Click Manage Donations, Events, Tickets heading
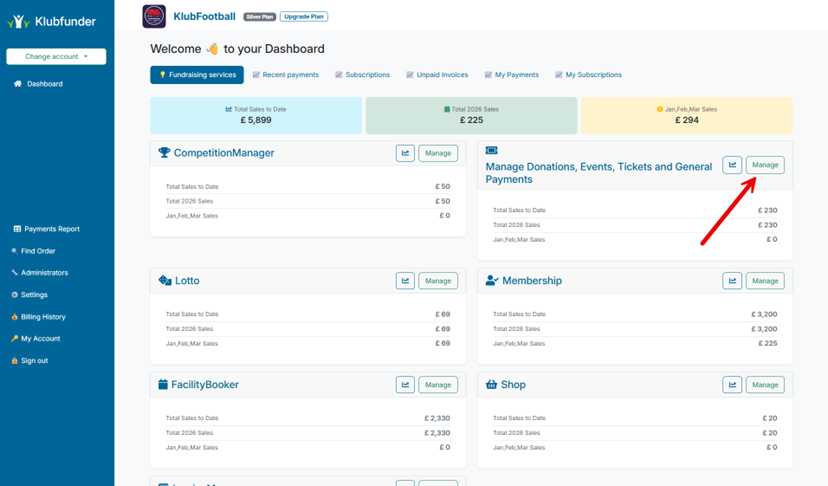828x486 pixels. coord(599,173)
